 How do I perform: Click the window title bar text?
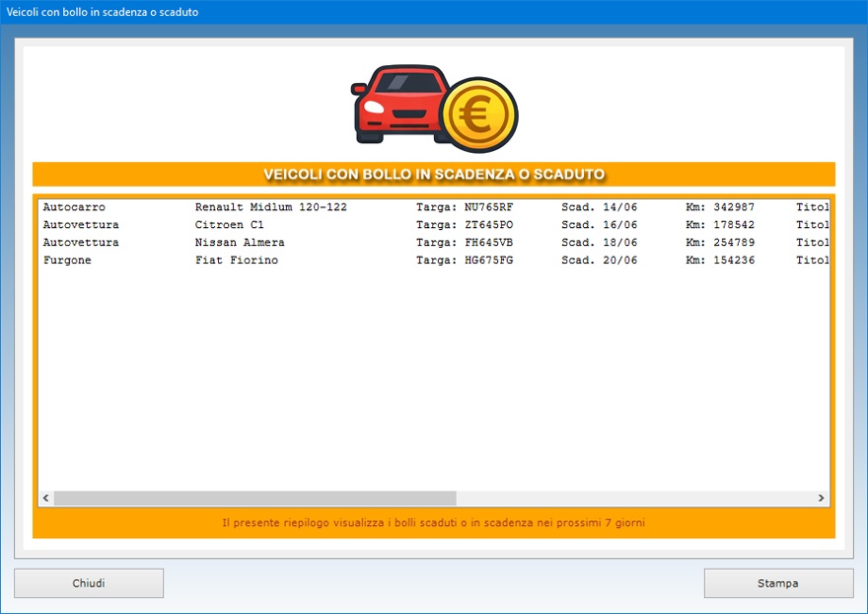click(103, 12)
